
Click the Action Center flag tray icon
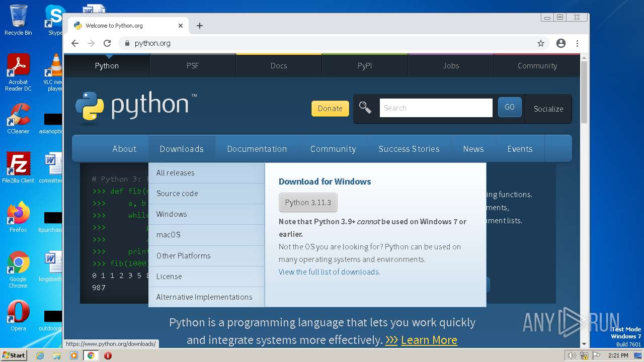click(596, 355)
